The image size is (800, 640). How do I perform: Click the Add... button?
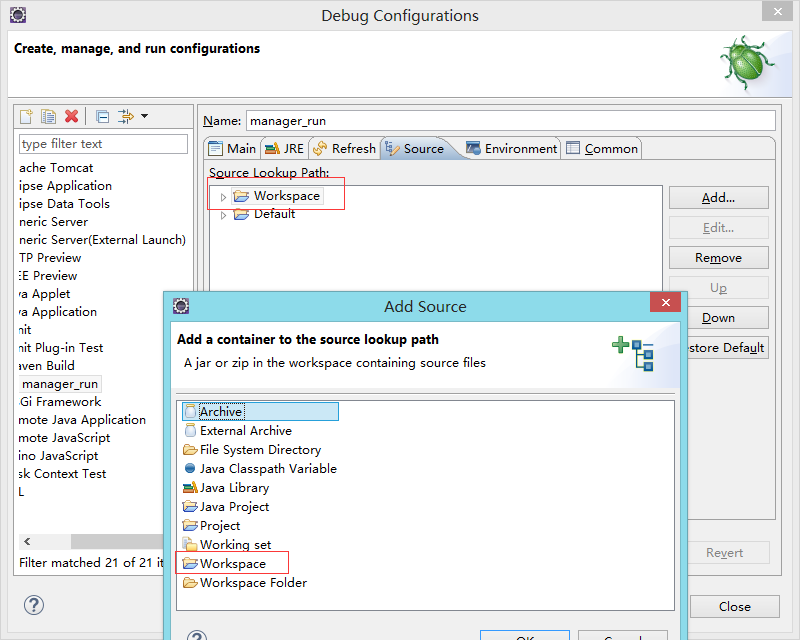click(x=718, y=198)
